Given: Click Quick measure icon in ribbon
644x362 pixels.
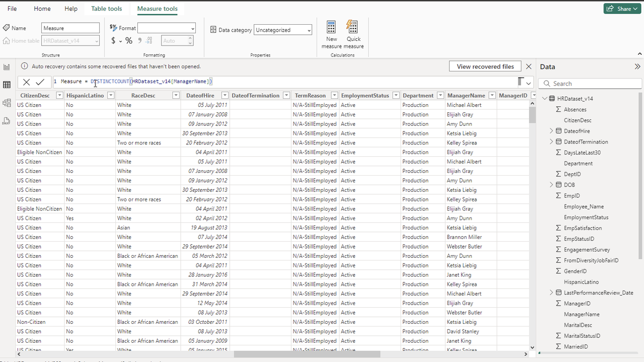Looking at the screenshot, I should point(353,27).
